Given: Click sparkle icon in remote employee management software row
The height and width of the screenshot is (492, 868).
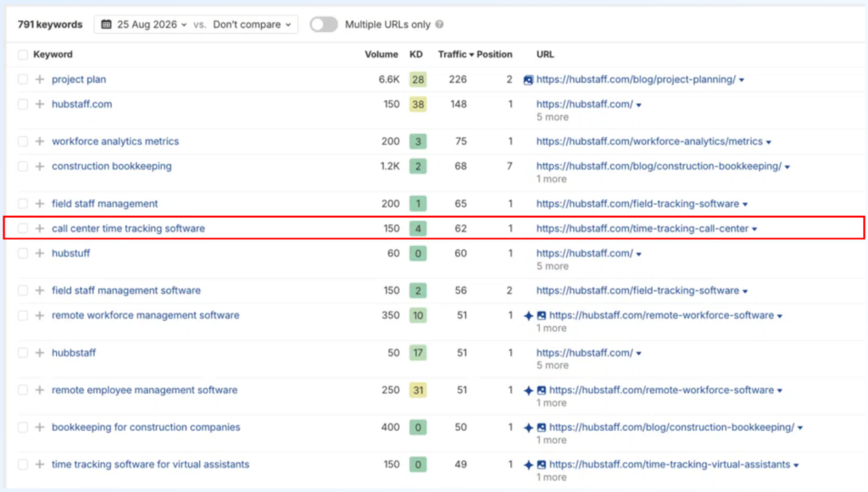Looking at the screenshot, I should point(528,390).
